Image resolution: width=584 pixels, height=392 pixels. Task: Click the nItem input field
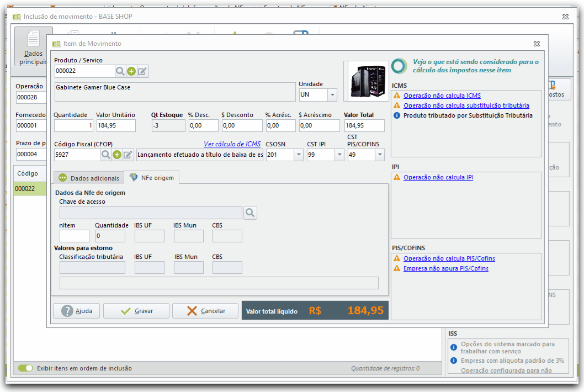pos(75,236)
